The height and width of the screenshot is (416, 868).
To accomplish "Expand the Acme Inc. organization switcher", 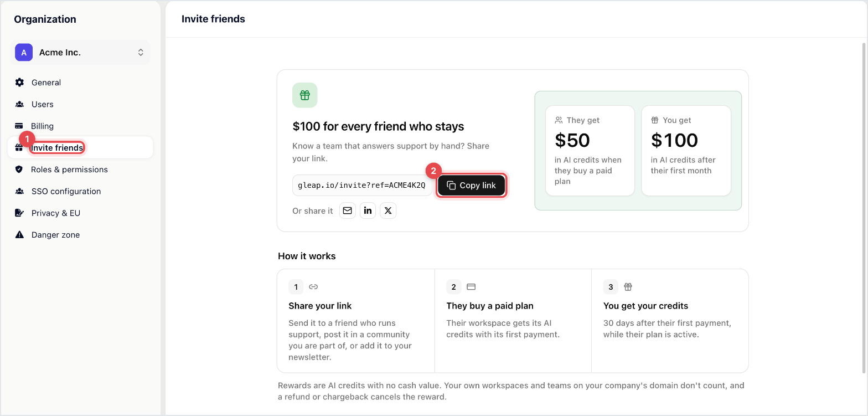I will (x=80, y=53).
